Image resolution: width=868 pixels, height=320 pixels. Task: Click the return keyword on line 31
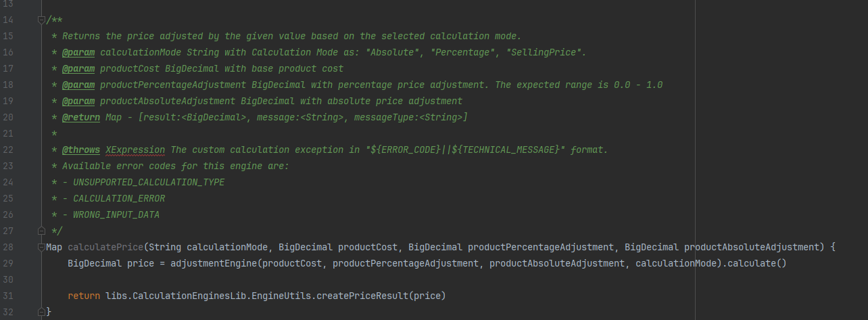point(84,296)
